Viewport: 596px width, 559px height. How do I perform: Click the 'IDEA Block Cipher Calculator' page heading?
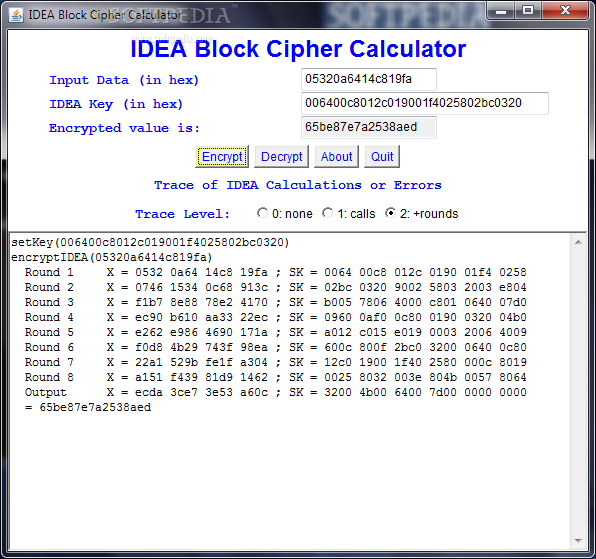click(298, 49)
